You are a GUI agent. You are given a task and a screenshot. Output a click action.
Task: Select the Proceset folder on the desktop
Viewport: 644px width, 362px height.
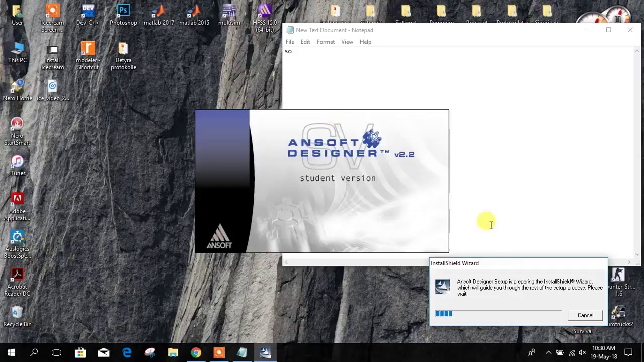[476, 15]
